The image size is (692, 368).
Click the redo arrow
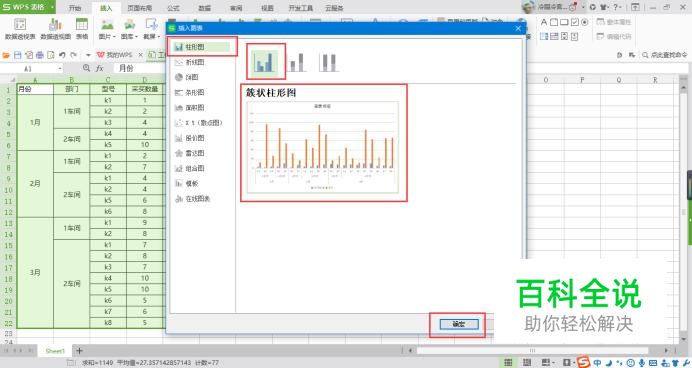73,55
